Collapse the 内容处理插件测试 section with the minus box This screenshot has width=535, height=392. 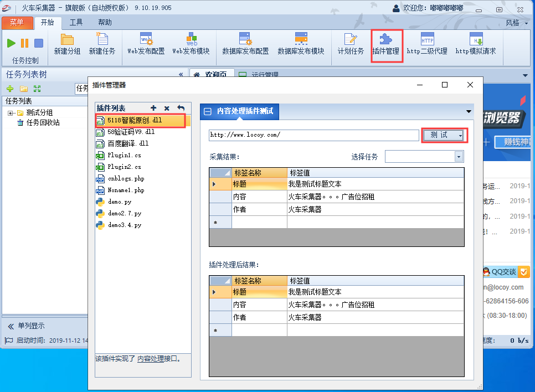(207, 111)
